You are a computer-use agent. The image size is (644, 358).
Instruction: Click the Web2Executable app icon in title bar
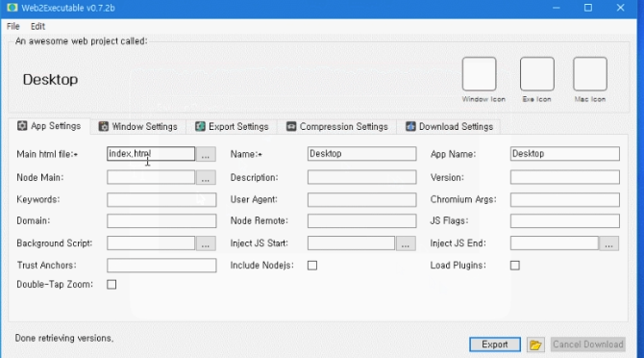point(12,8)
